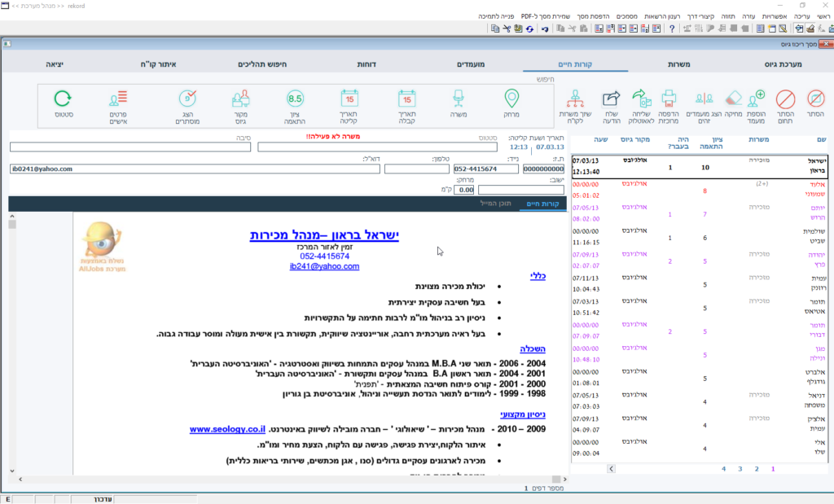
Task: Click the resume viewer scroll-down arrow
Action: point(12,471)
